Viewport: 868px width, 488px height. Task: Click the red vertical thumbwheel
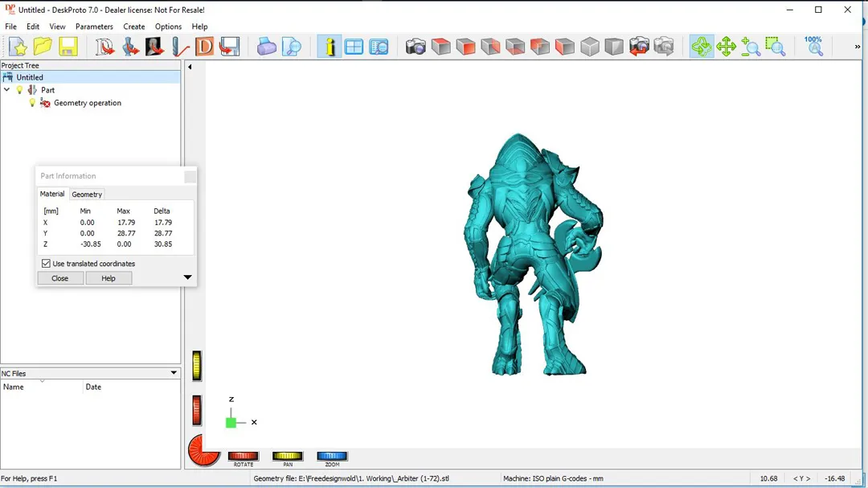(197, 410)
